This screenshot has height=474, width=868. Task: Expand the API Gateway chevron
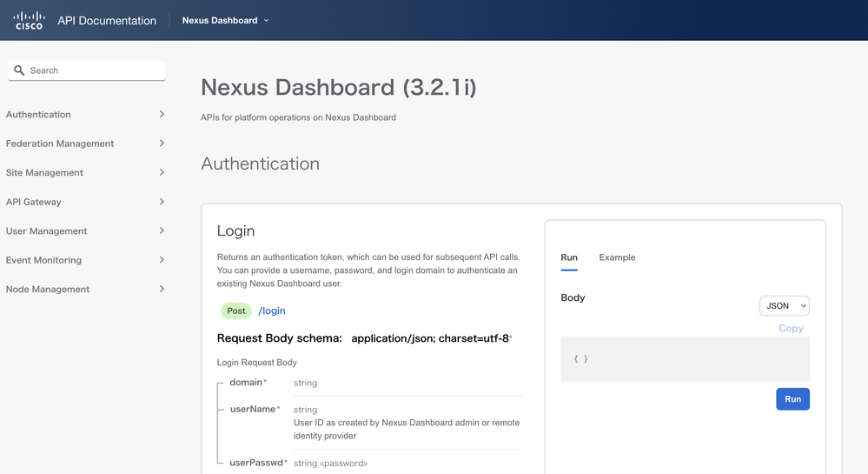(x=162, y=201)
